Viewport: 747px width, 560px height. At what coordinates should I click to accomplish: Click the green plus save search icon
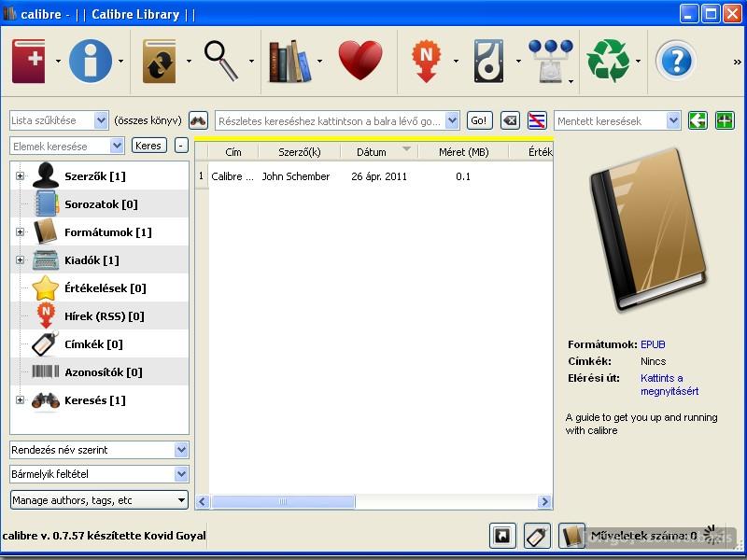(726, 120)
